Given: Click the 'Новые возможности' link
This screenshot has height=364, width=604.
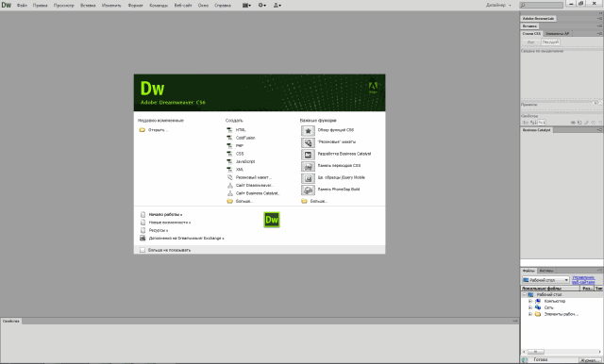Looking at the screenshot, I should pos(170,223).
